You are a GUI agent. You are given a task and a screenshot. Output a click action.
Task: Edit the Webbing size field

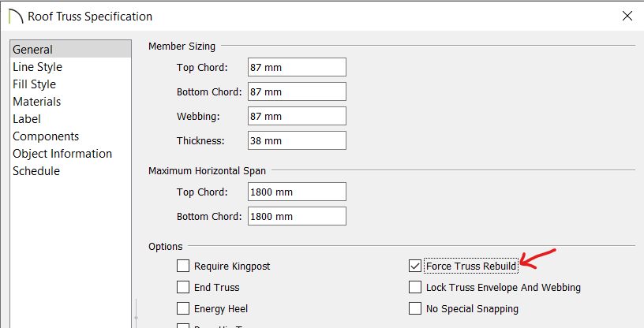coord(297,116)
